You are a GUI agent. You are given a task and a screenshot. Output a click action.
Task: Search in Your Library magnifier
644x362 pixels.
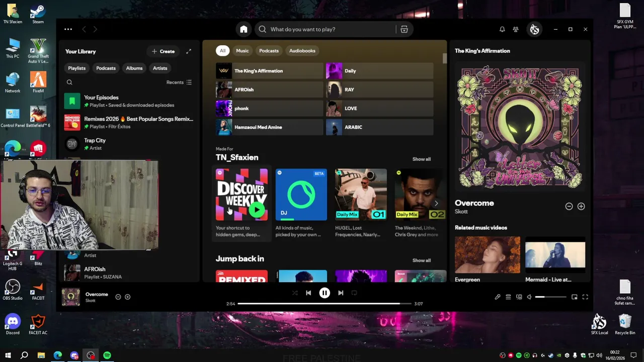coord(69,82)
